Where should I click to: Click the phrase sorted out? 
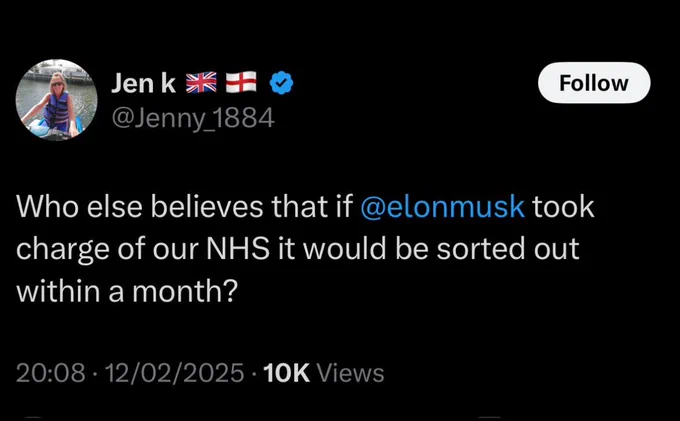pyautogui.click(x=508, y=249)
